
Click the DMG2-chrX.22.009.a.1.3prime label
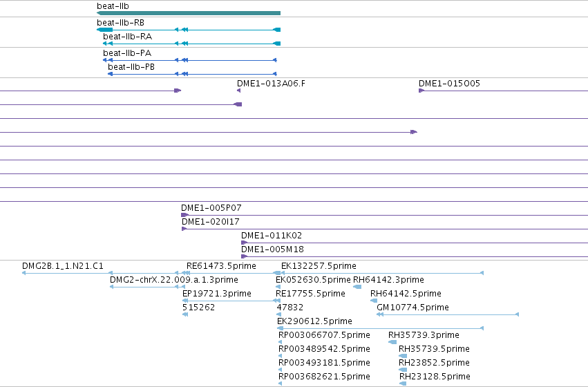[174, 280]
